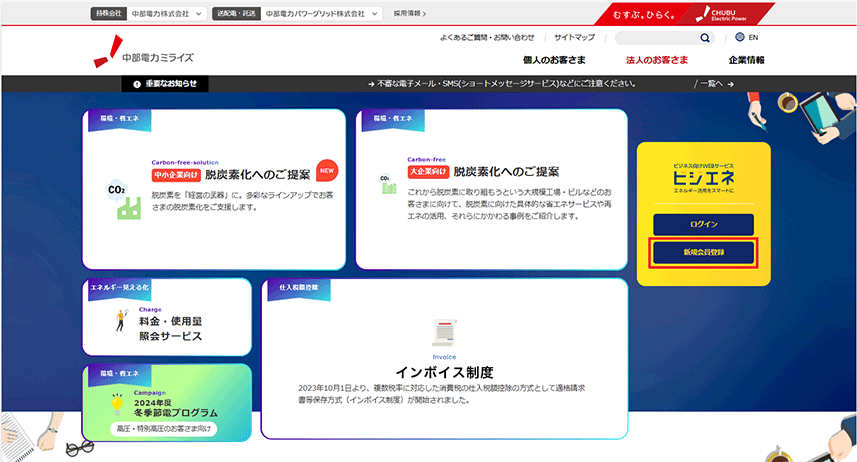Click the エネルギー見える化 tag
857x462 pixels.
click(x=119, y=288)
